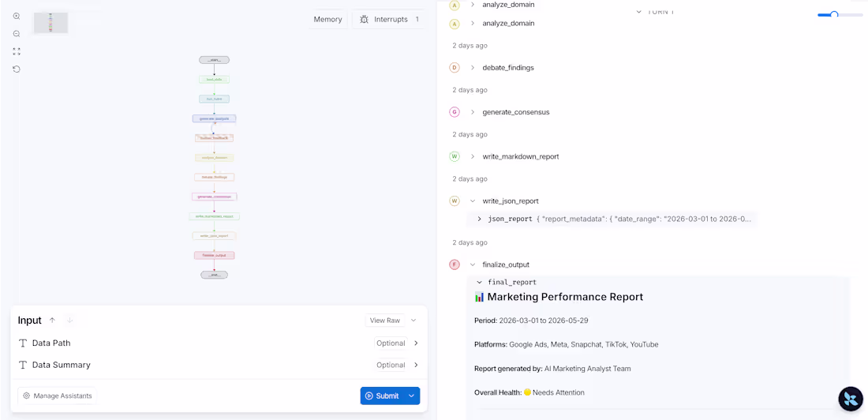
Task: Open the Memory panel
Action: [x=327, y=20]
